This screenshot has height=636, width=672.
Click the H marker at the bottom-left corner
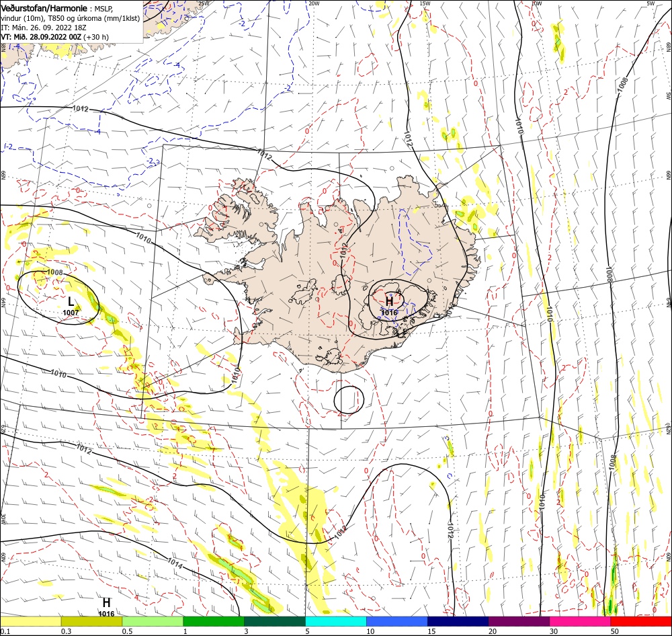click(x=106, y=602)
